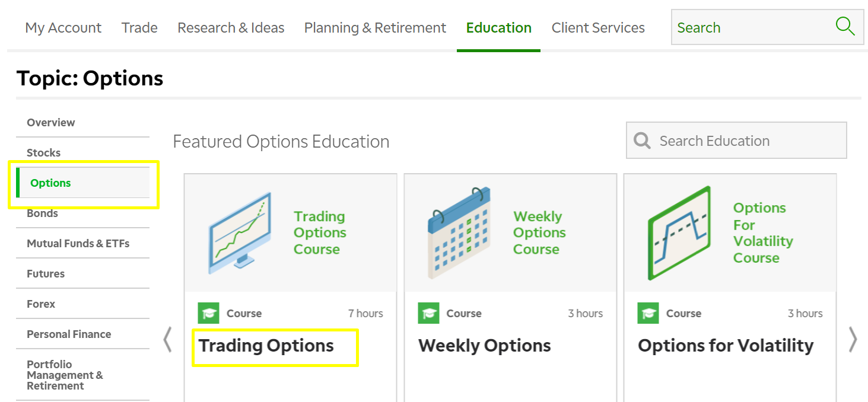The width and height of the screenshot is (868, 402).
Task: Open the Trading Options course title link
Action: point(266,346)
